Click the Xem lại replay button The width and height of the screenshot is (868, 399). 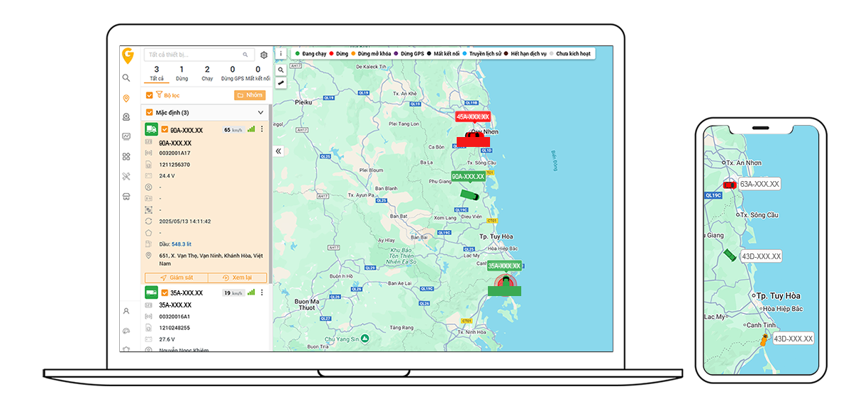[237, 278]
